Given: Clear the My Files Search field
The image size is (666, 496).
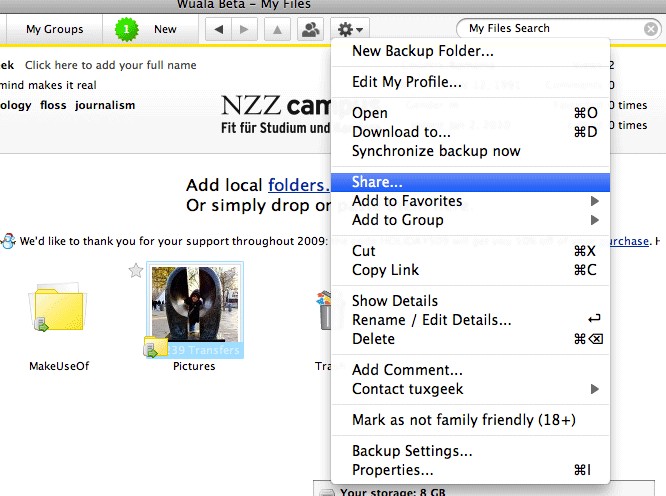Looking at the screenshot, I should click(651, 29).
